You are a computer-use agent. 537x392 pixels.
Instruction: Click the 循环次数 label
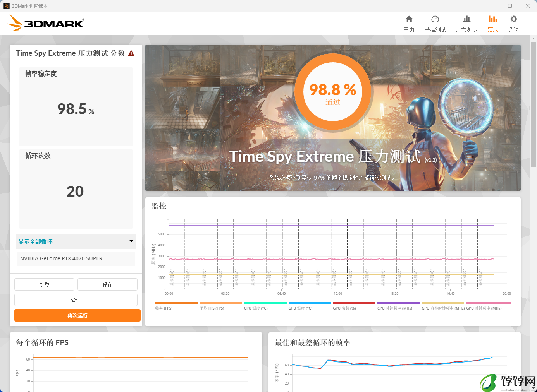[38, 156]
